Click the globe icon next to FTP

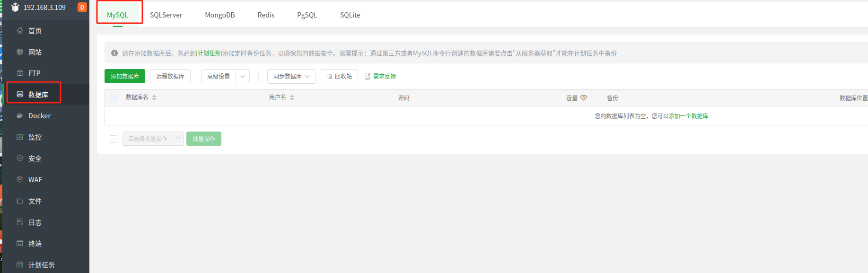point(20,73)
